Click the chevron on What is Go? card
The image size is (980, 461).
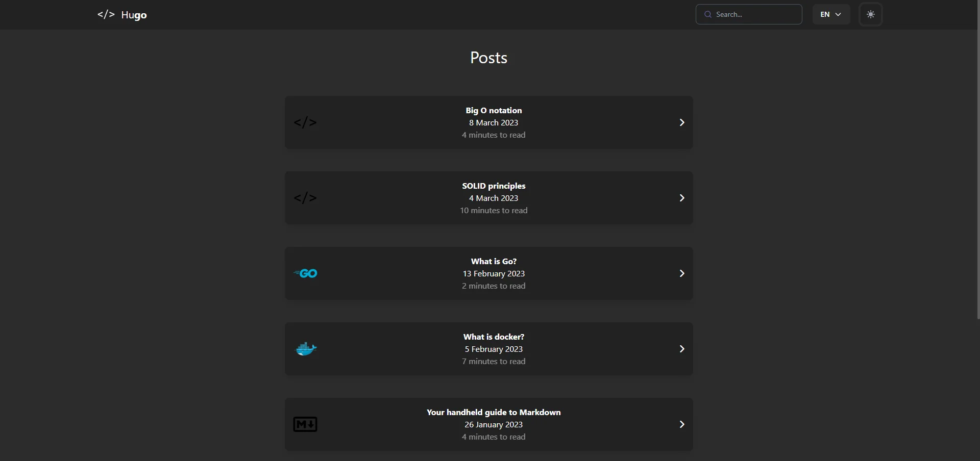tap(682, 274)
